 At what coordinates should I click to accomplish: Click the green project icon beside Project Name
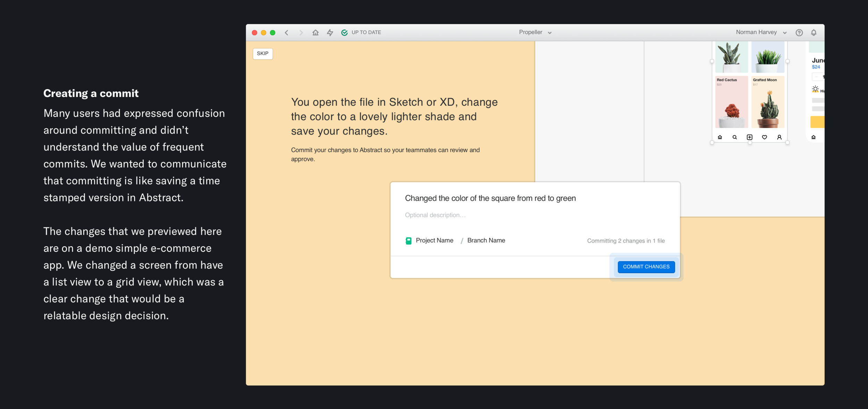point(409,241)
